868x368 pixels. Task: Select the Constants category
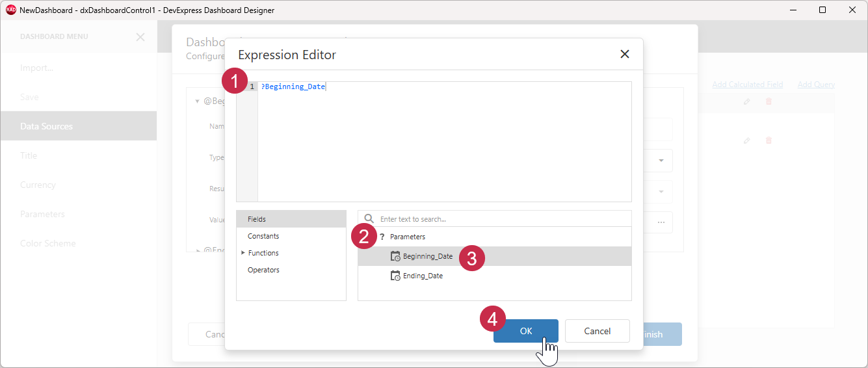point(291,236)
